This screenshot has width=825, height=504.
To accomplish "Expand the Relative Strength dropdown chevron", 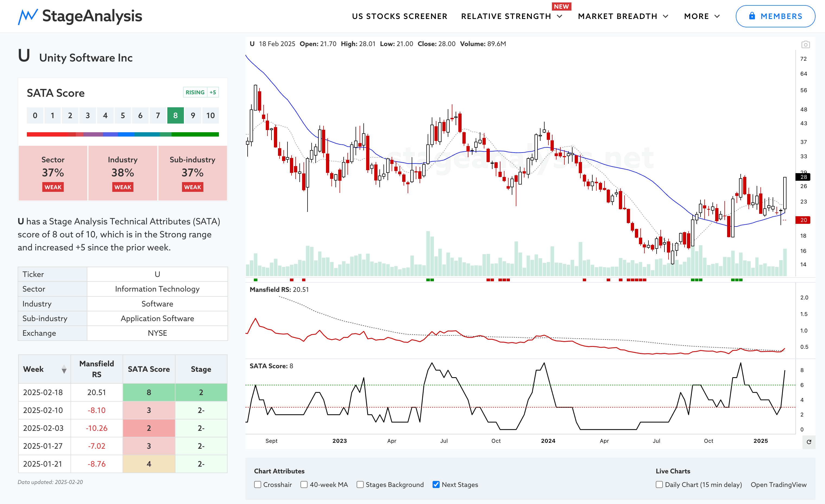I will point(559,16).
